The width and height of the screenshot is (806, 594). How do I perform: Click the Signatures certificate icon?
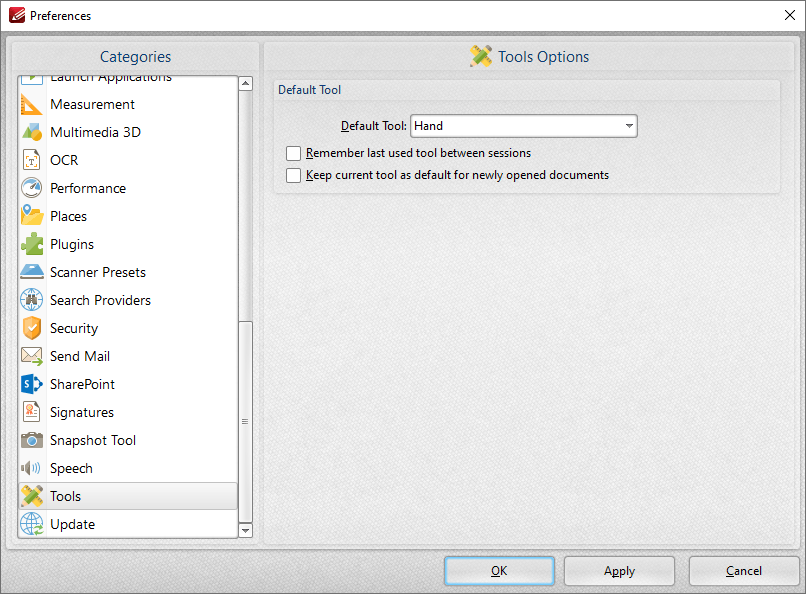tap(31, 412)
